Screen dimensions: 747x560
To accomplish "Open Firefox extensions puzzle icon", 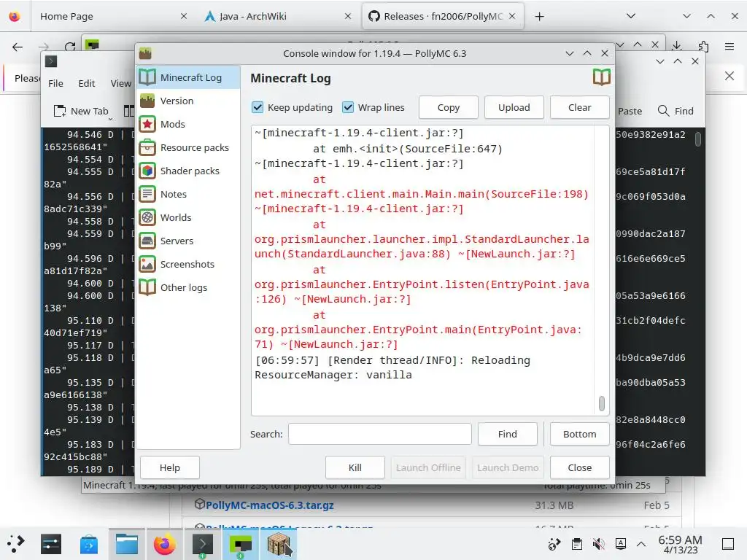I will click(703, 46).
